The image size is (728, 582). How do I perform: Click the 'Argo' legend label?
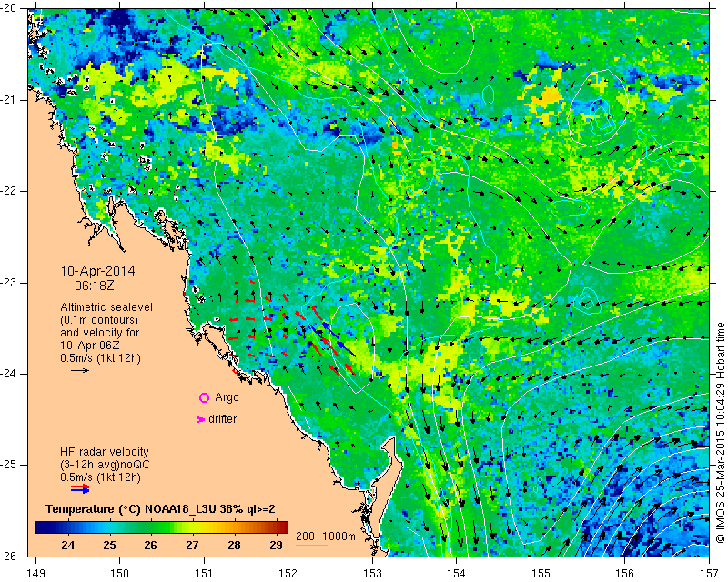[227, 397]
